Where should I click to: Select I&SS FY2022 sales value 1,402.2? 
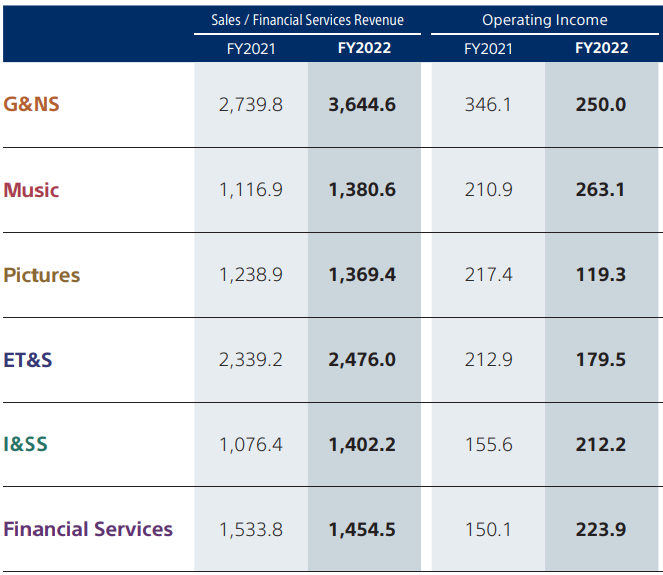[x=362, y=444]
